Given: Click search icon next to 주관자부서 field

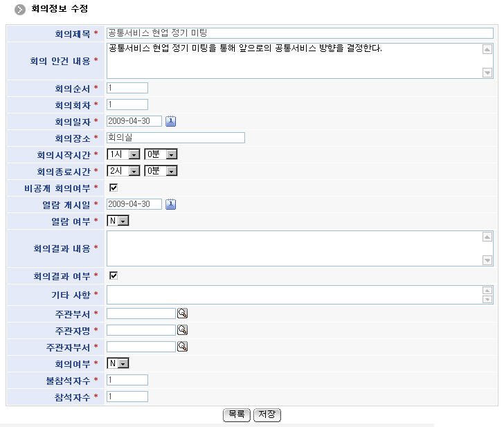Looking at the screenshot, I should coord(183,347).
